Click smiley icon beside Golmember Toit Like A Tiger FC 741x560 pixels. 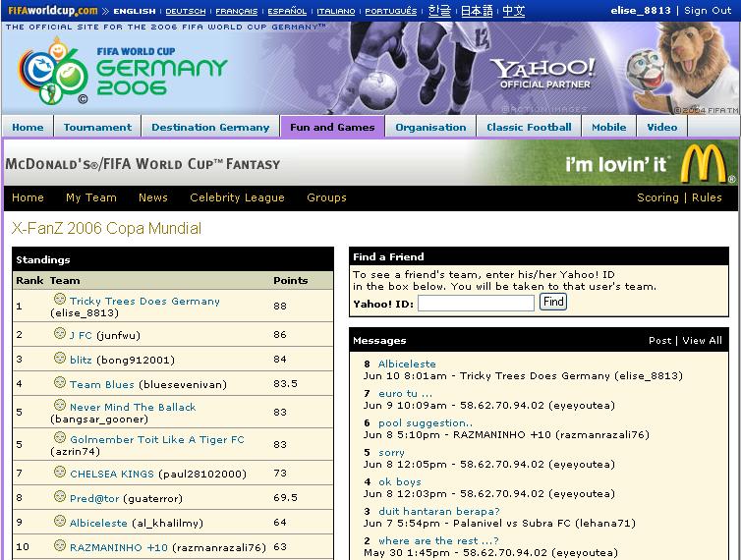60,437
